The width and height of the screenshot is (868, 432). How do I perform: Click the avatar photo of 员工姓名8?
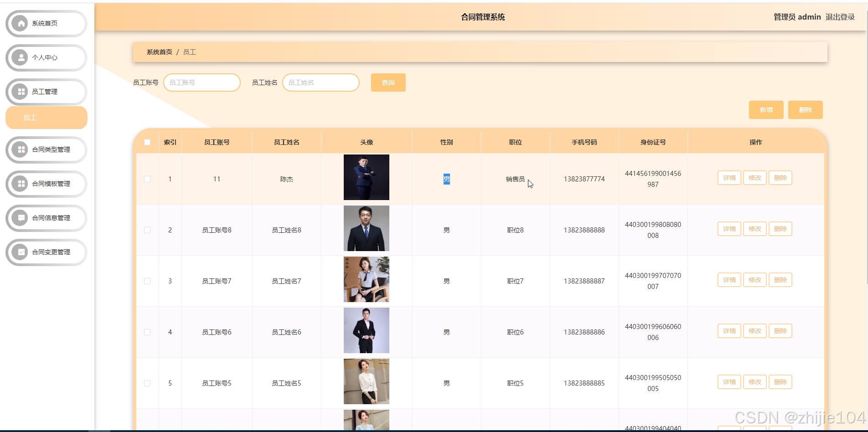367,228
